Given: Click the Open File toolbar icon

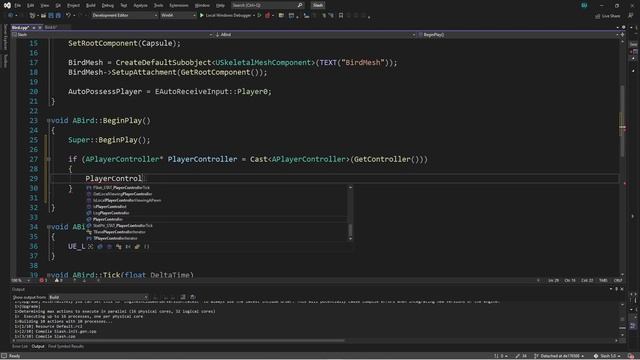Looking at the screenshot, I should [x=43, y=16].
